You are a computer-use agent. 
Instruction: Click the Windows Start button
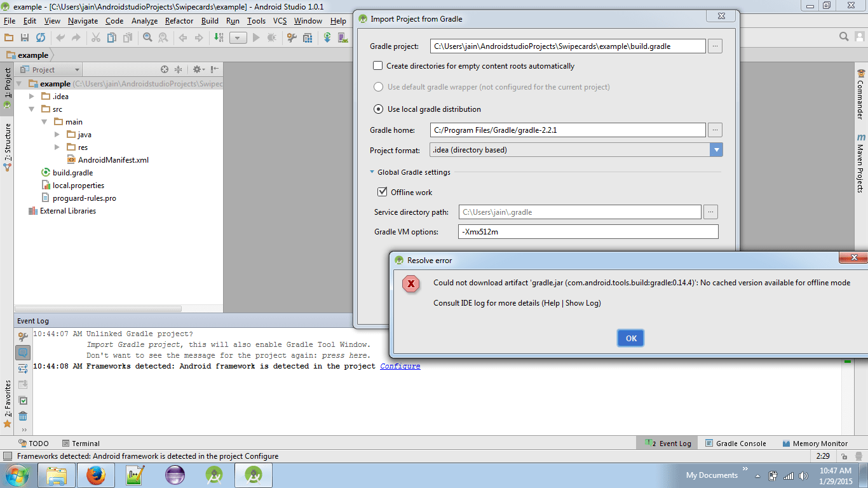pos(17,475)
